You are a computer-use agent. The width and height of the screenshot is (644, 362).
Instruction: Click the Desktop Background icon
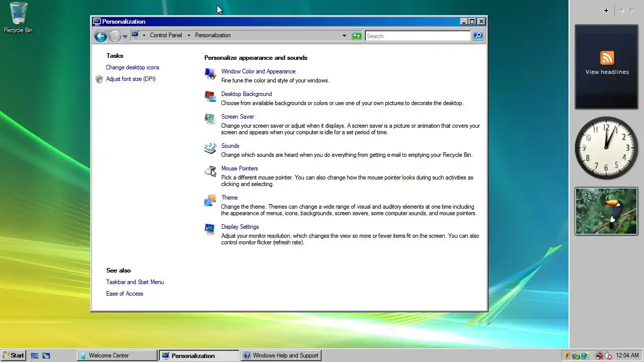click(x=210, y=96)
